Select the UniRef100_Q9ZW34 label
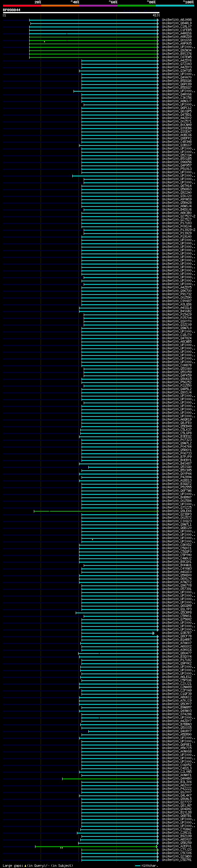The image size is (197, 868). tap(176, 50)
